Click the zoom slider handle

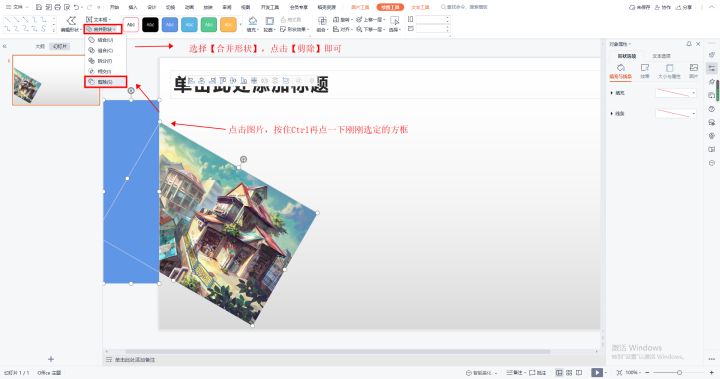679,373
